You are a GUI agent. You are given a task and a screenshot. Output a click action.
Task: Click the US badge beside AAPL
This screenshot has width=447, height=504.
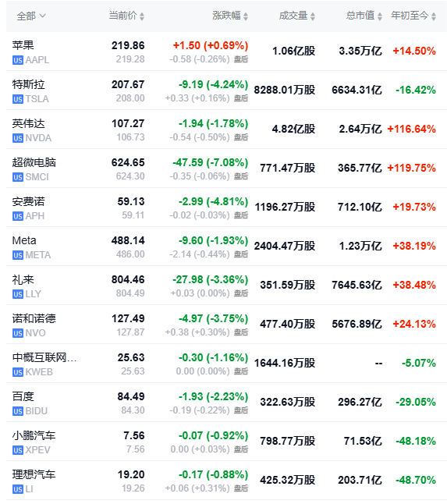[x=18, y=60]
